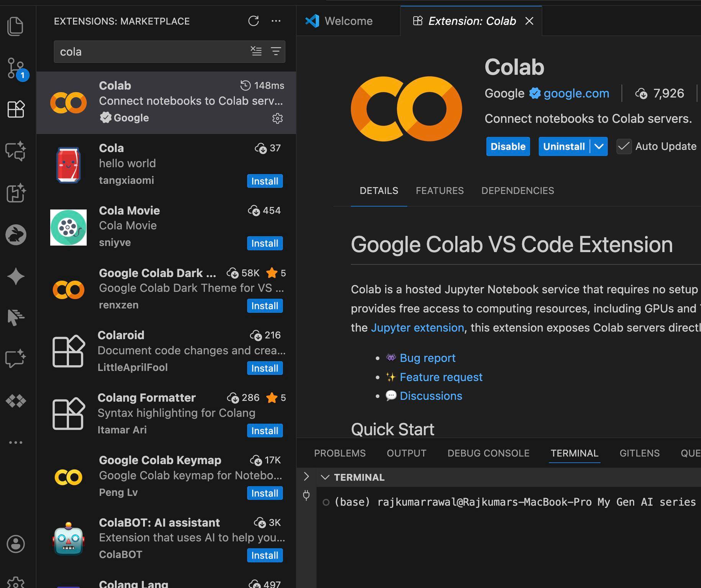Open the Feature request link
Image resolution: width=701 pixels, height=588 pixels.
pos(441,377)
